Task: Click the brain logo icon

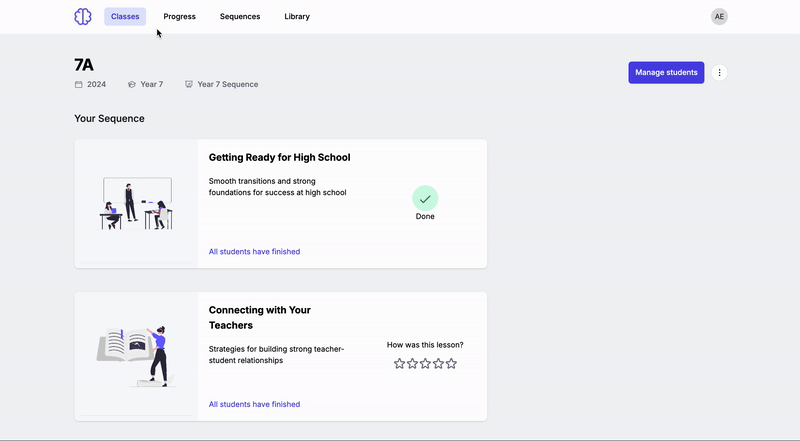Action: [82, 17]
